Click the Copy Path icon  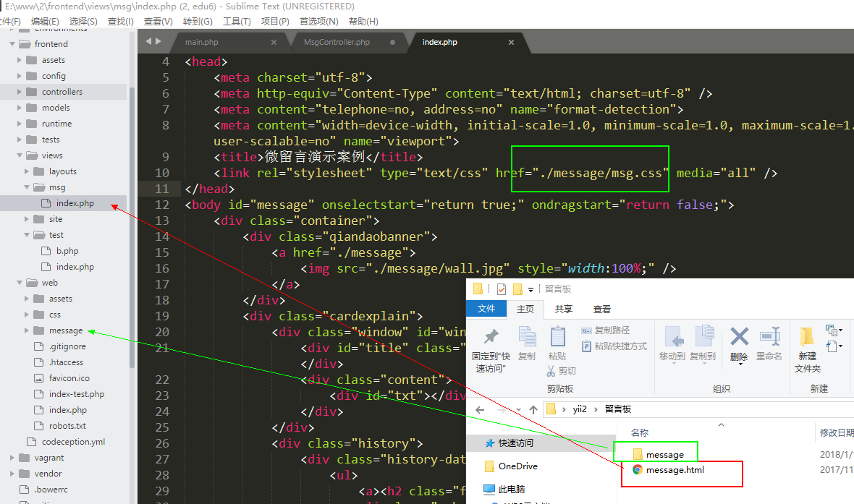pos(587,330)
